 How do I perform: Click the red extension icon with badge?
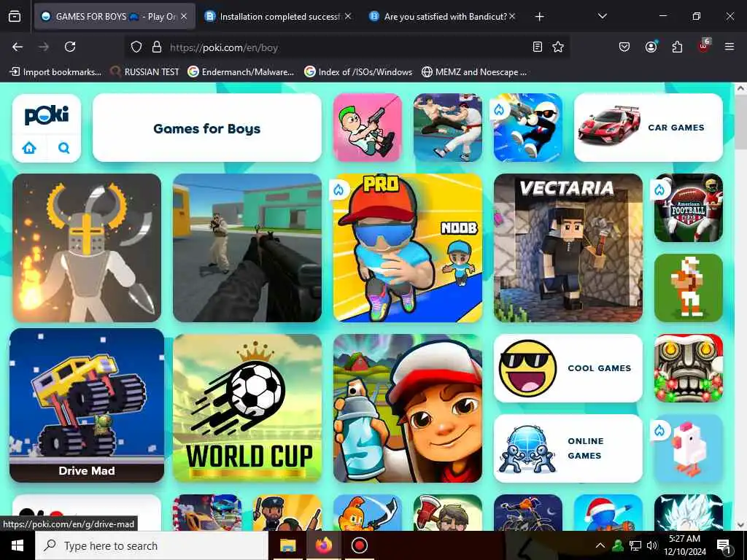pyautogui.click(x=704, y=46)
